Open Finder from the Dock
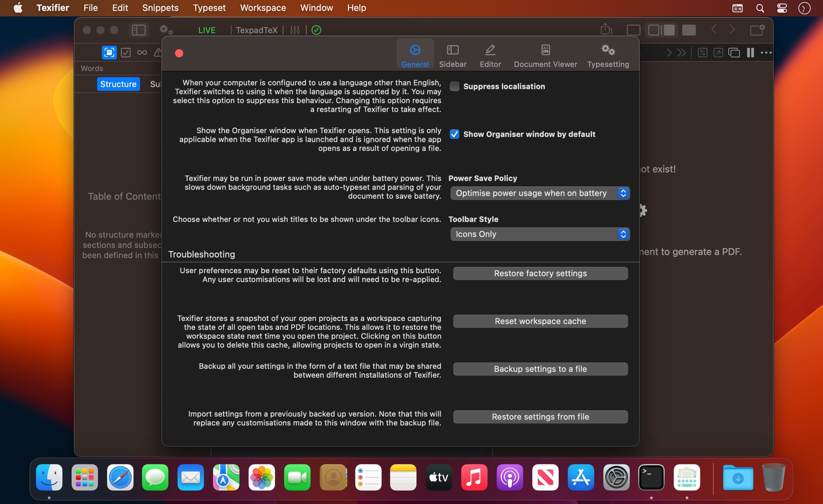 (49, 477)
